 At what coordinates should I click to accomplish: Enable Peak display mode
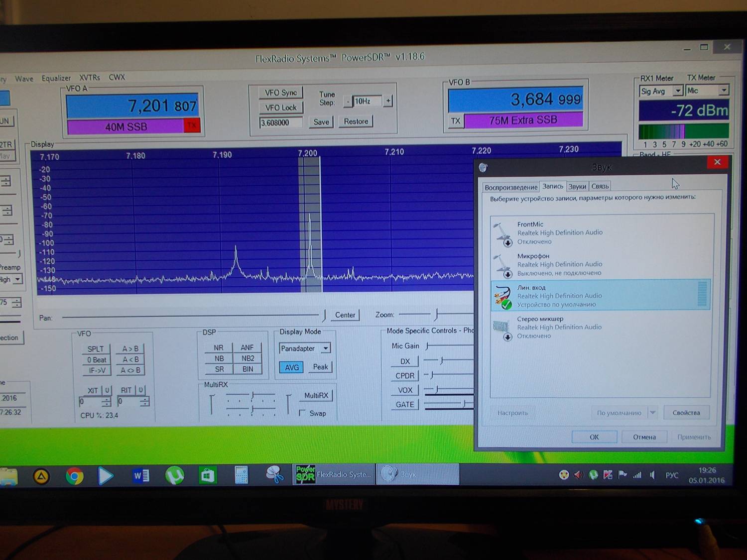coord(320,367)
